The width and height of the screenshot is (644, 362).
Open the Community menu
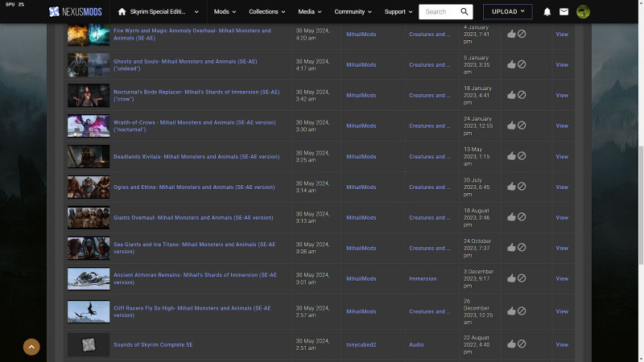353,11
